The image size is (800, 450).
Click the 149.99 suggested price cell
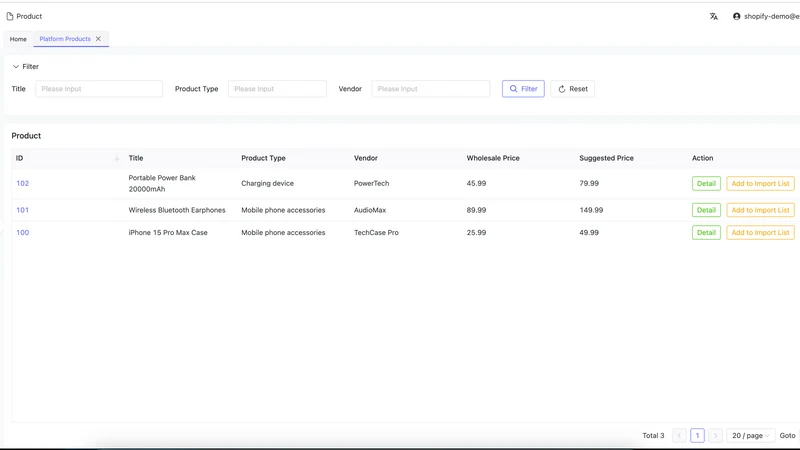pos(591,210)
